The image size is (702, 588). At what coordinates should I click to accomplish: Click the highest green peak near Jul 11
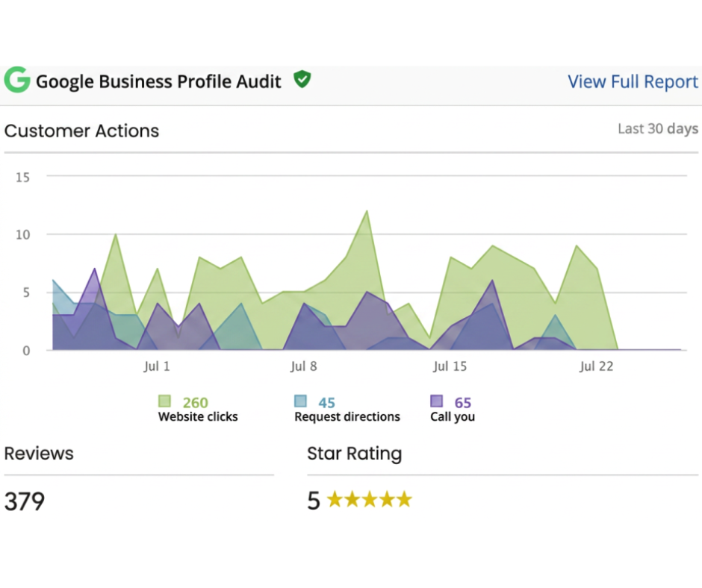coord(367,211)
